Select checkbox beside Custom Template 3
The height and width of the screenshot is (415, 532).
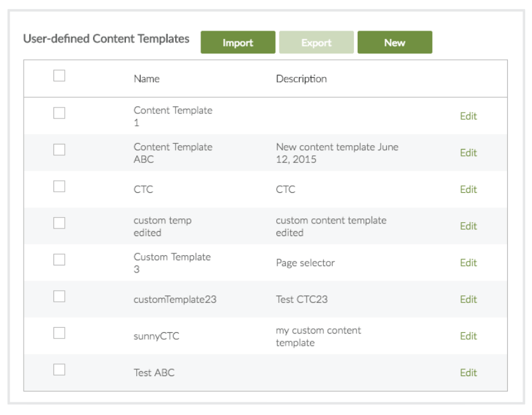point(59,260)
